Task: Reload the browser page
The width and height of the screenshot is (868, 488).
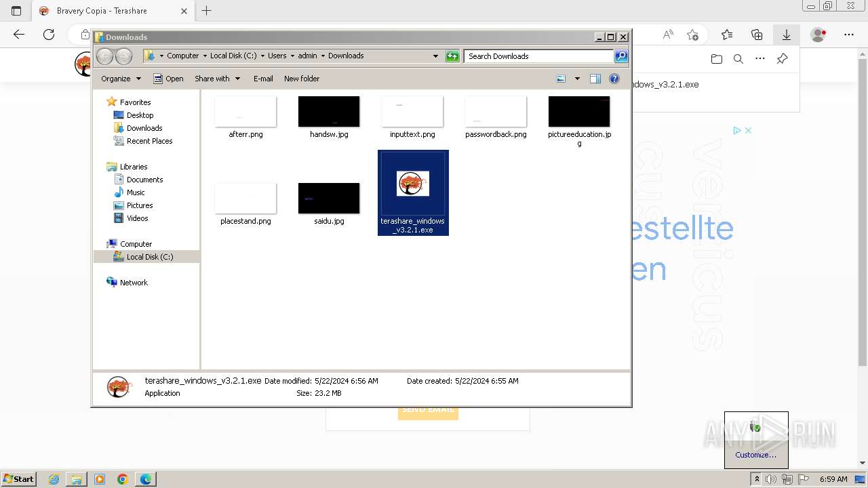Action: [x=49, y=35]
